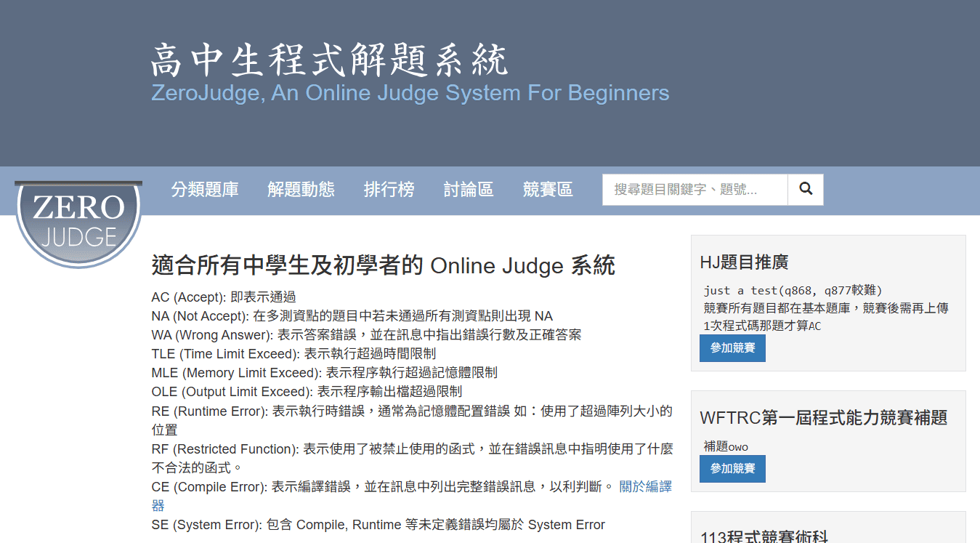Click the 適合所有中學生及初學者的 Online Judge heading

383,266
